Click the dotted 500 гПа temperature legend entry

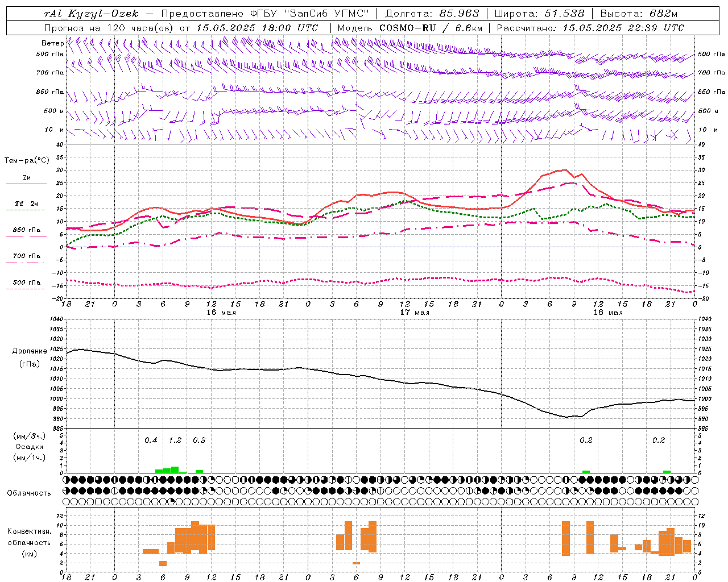(26, 282)
